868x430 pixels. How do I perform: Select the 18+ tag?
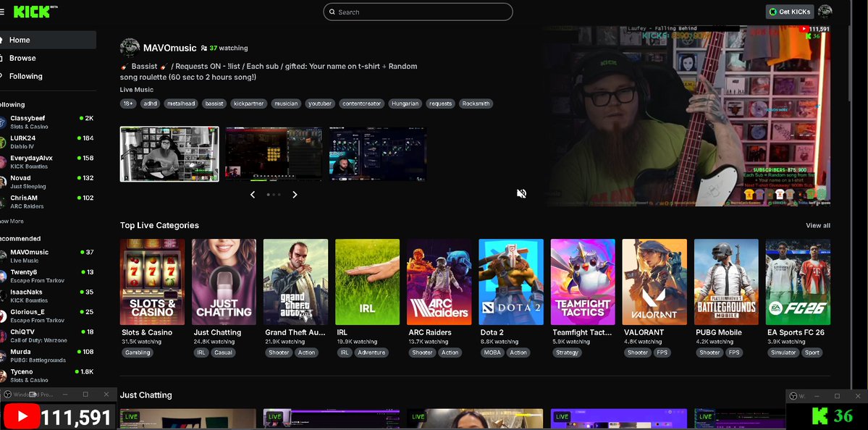pos(128,104)
